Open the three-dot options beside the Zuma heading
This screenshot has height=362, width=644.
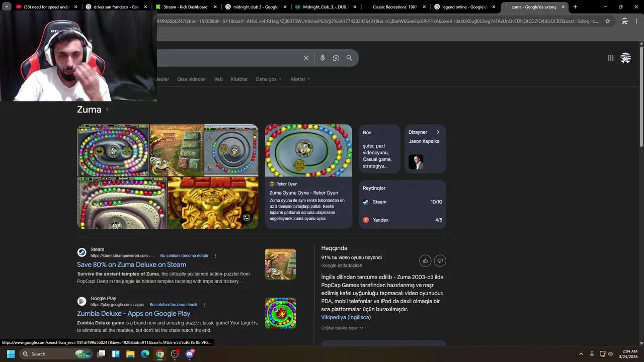(107, 110)
